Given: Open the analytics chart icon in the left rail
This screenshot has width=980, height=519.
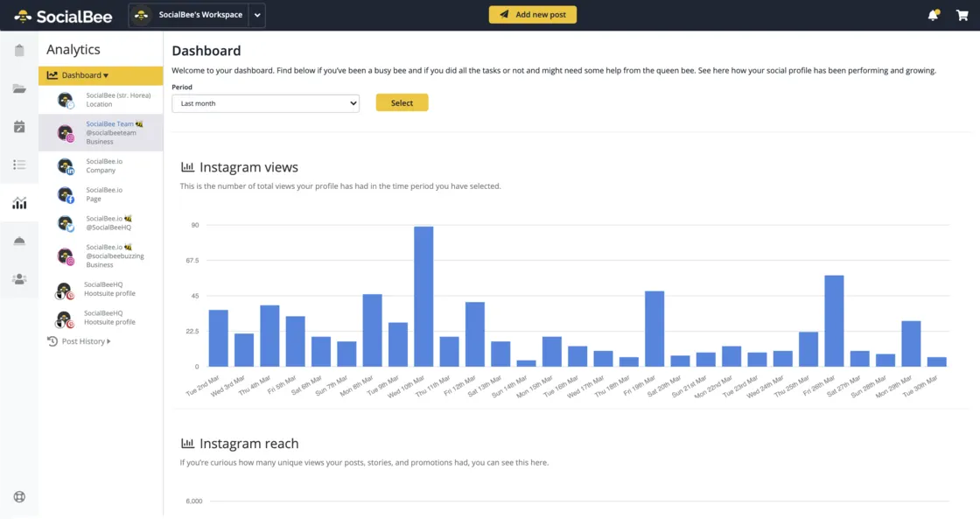Looking at the screenshot, I should tap(19, 203).
